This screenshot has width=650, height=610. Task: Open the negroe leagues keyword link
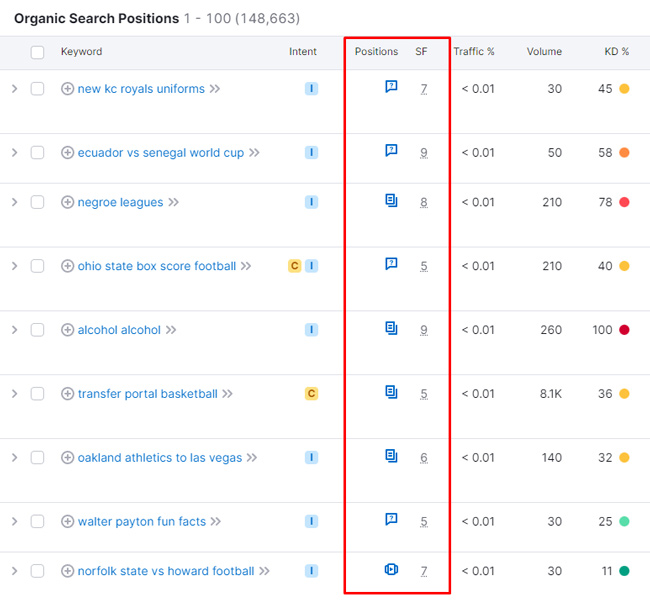click(x=120, y=202)
